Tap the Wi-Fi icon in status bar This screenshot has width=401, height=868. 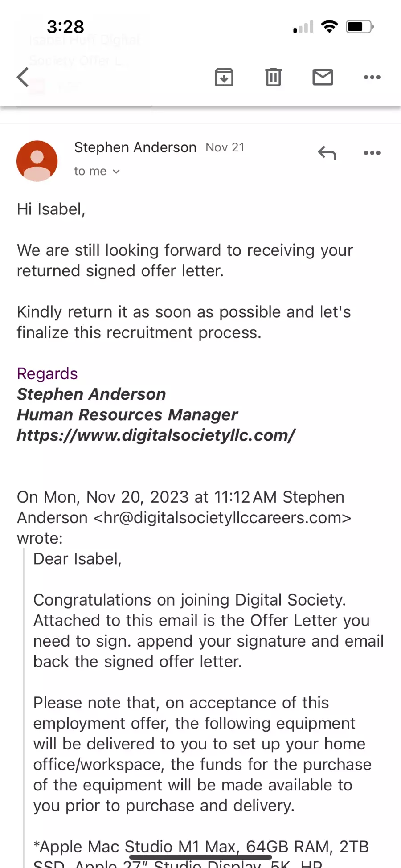(330, 27)
